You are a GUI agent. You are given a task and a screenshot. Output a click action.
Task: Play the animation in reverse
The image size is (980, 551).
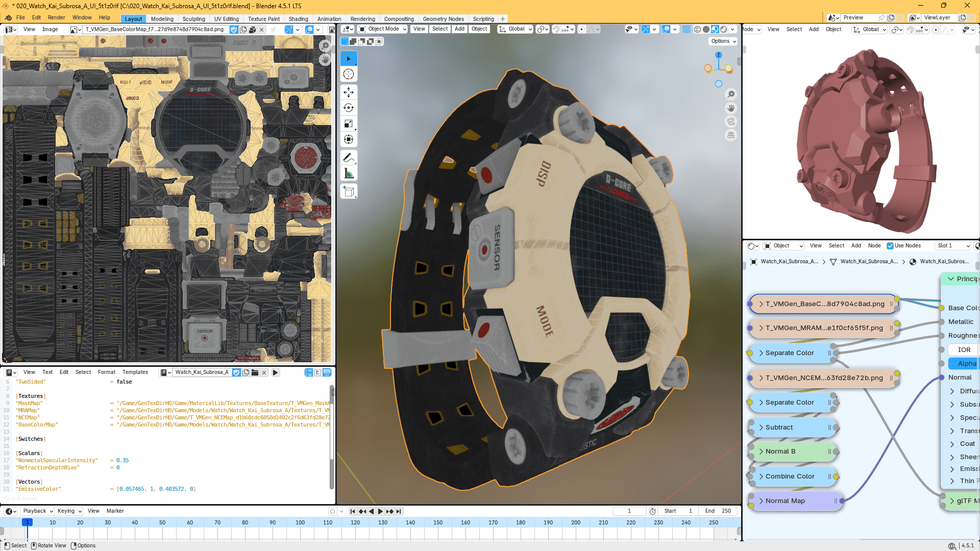(x=372, y=511)
